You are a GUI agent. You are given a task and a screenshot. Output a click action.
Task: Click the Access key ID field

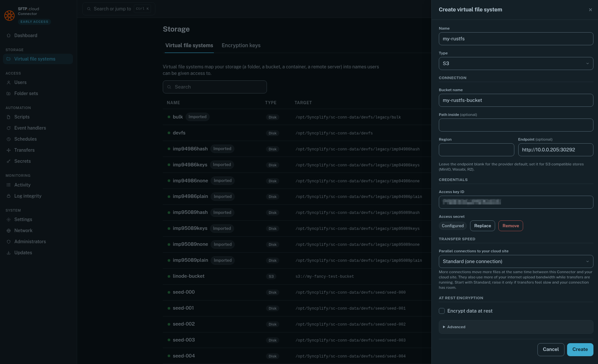pos(516,202)
